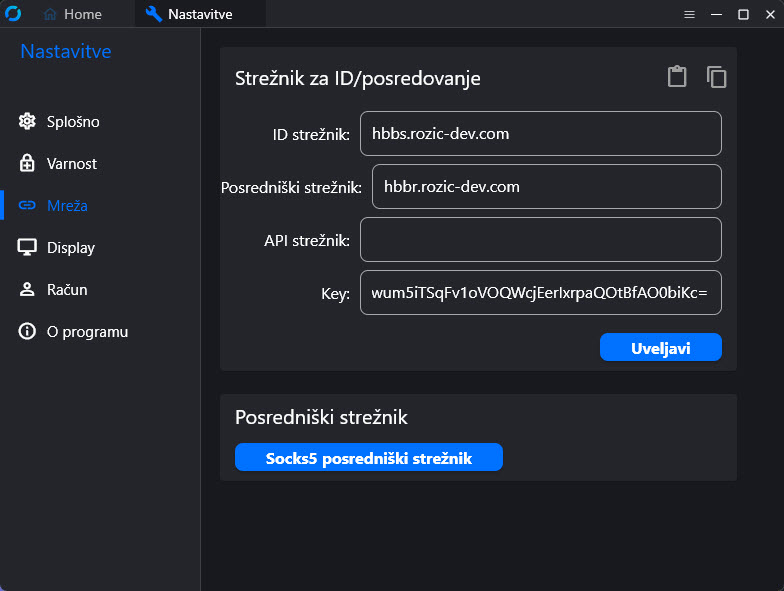The height and width of the screenshot is (591, 784).
Task: Click the empty API strežnik field
Action: (540, 239)
